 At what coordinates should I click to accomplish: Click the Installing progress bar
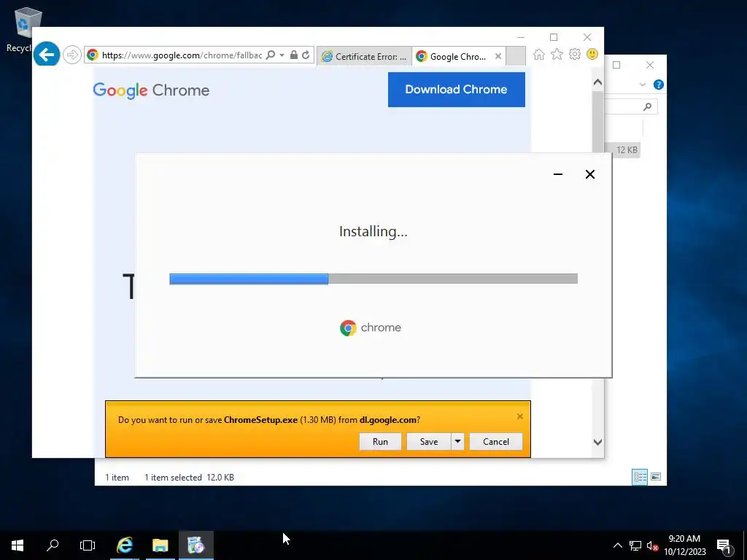point(373,279)
